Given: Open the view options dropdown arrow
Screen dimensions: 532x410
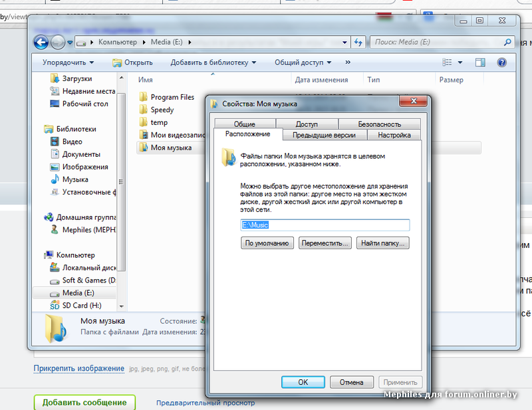Looking at the screenshot, I should pos(460,62).
